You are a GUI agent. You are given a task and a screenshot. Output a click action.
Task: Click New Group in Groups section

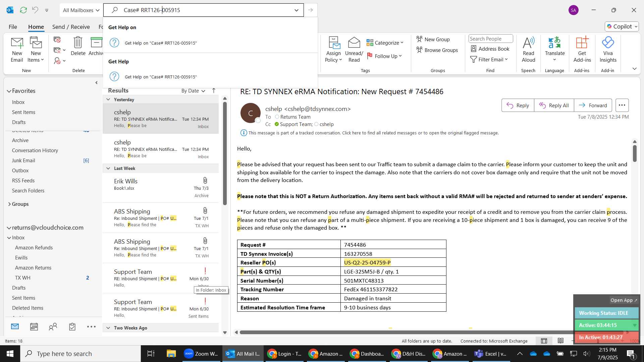pyautogui.click(x=433, y=39)
